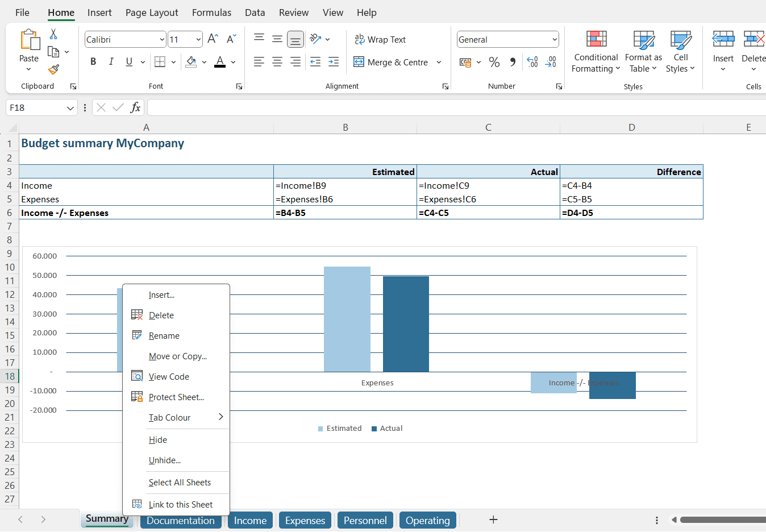The height and width of the screenshot is (532, 766).
Task: Toggle bold formatting
Action: coord(93,62)
